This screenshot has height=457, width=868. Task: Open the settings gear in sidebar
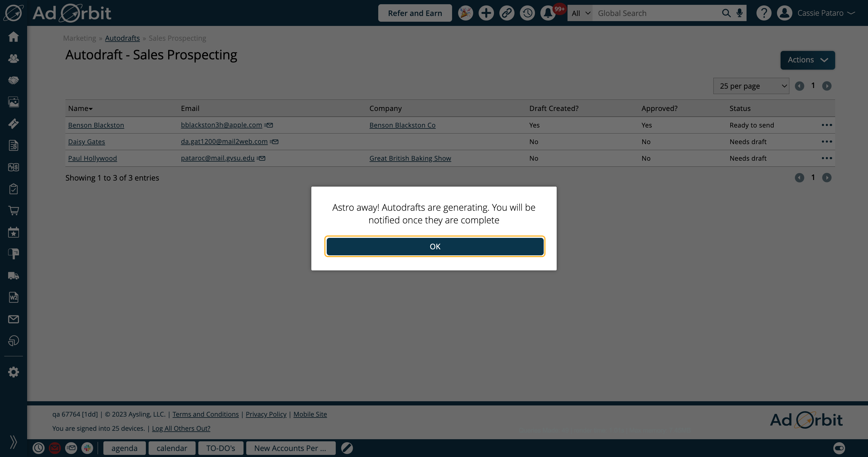click(x=14, y=372)
